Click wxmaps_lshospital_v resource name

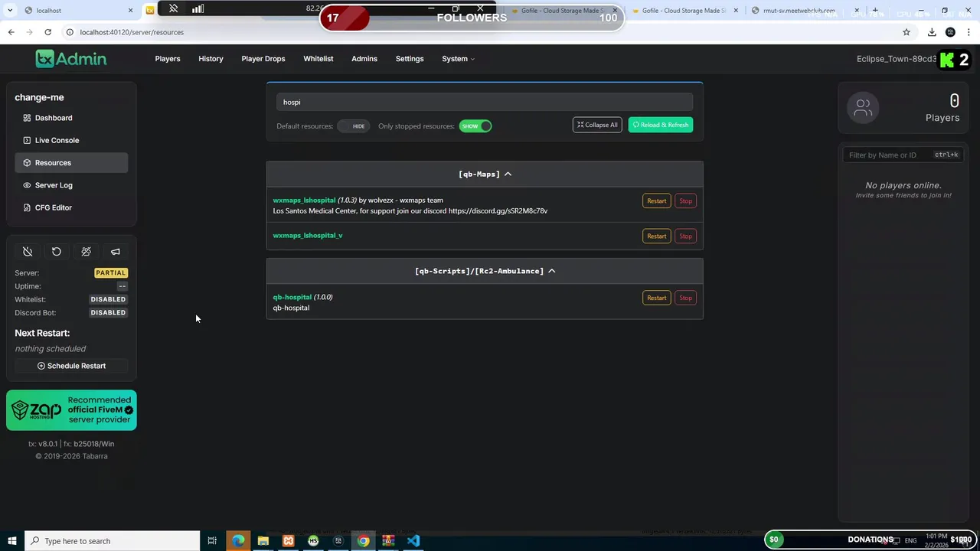point(308,235)
